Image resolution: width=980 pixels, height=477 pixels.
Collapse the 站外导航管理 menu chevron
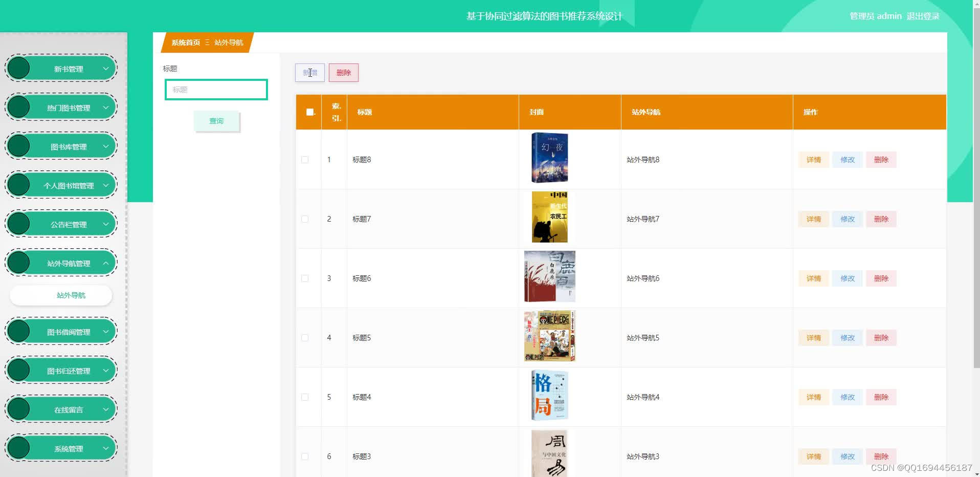click(x=106, y=263)
